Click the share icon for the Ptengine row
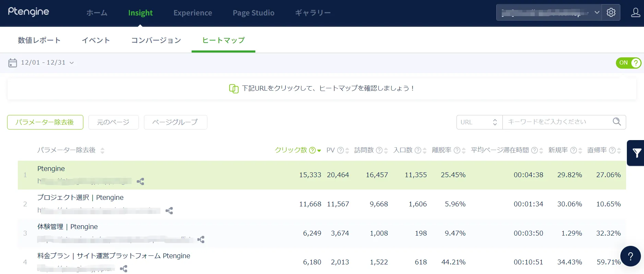The image size is (644, 274). [140, 181]
